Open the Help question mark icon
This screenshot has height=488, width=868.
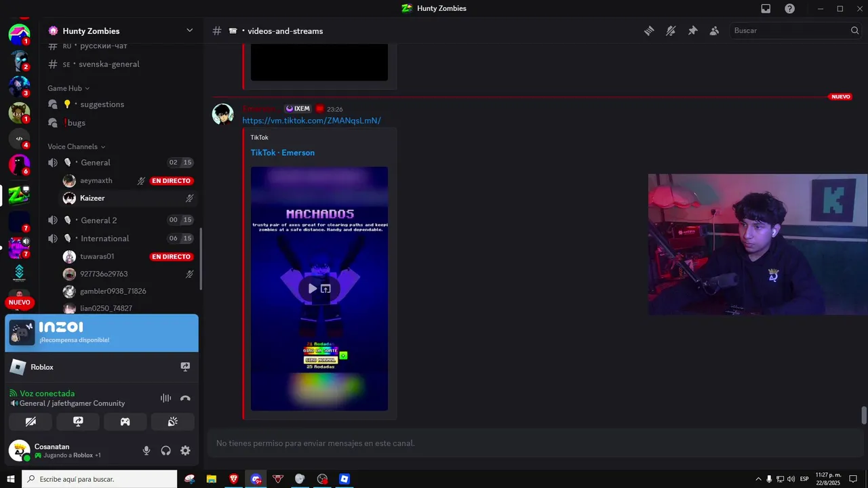790,8
